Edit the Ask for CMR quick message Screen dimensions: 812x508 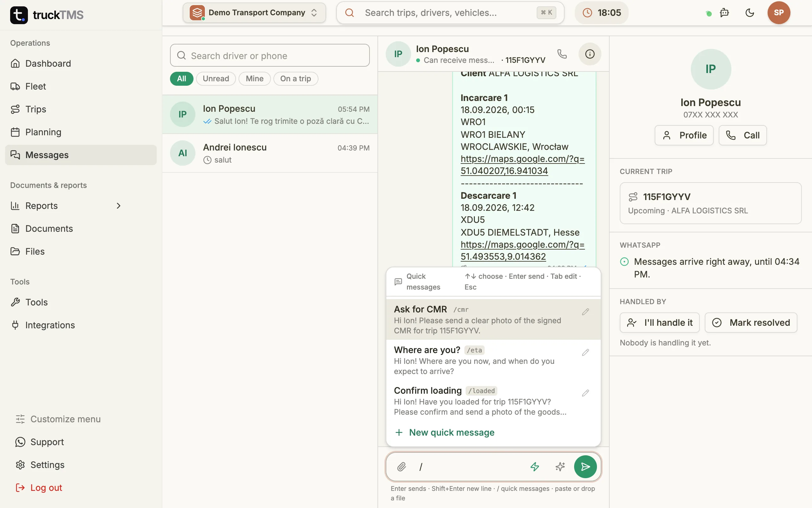click(586, 312)
